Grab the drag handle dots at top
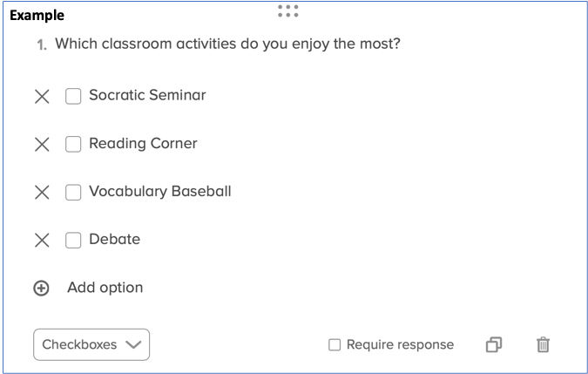 (288, 10)
